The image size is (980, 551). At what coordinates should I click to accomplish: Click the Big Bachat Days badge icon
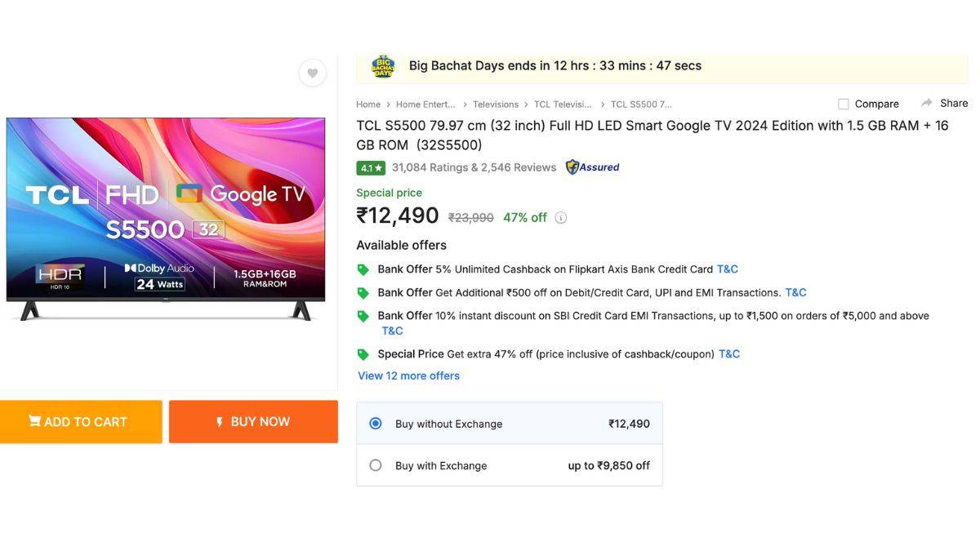pyautogui.click(x=382, y=66)
